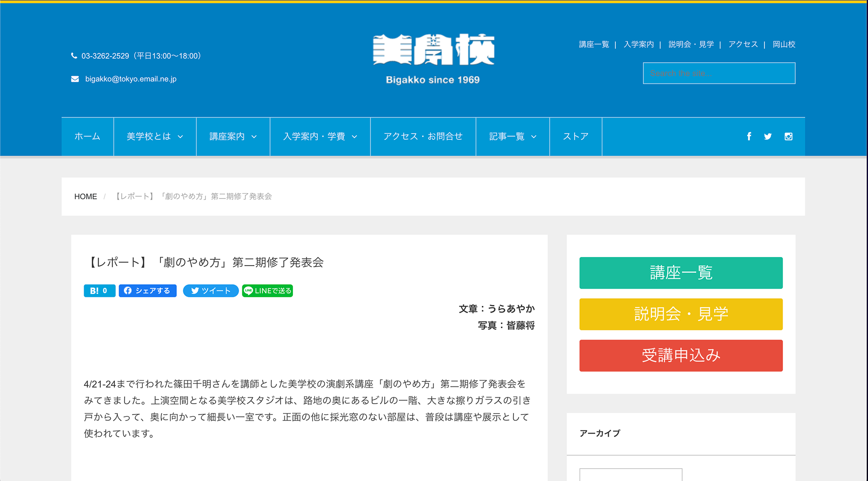868x481 pixels.
Task: Click 説明会・見学 link in top header
Action: coord(691,44)
